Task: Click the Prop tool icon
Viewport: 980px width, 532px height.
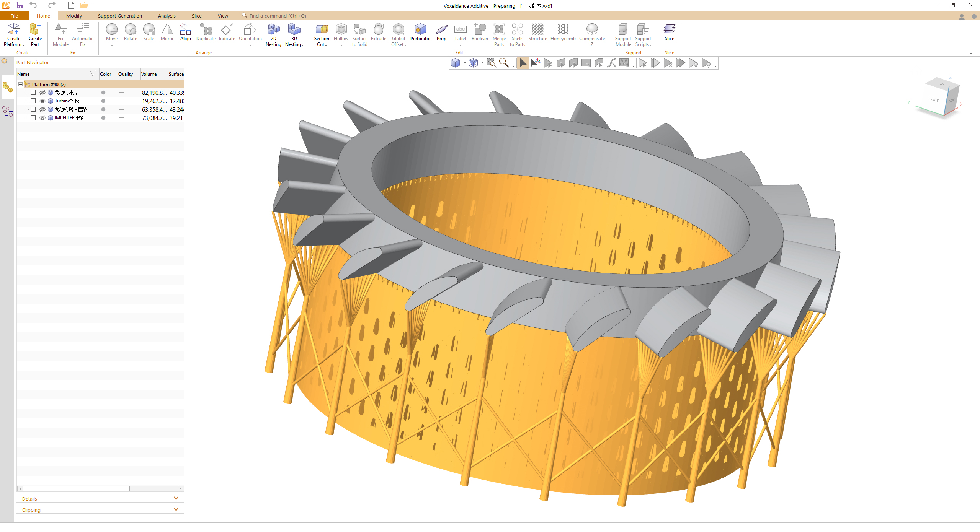Action: click(441, 30)
